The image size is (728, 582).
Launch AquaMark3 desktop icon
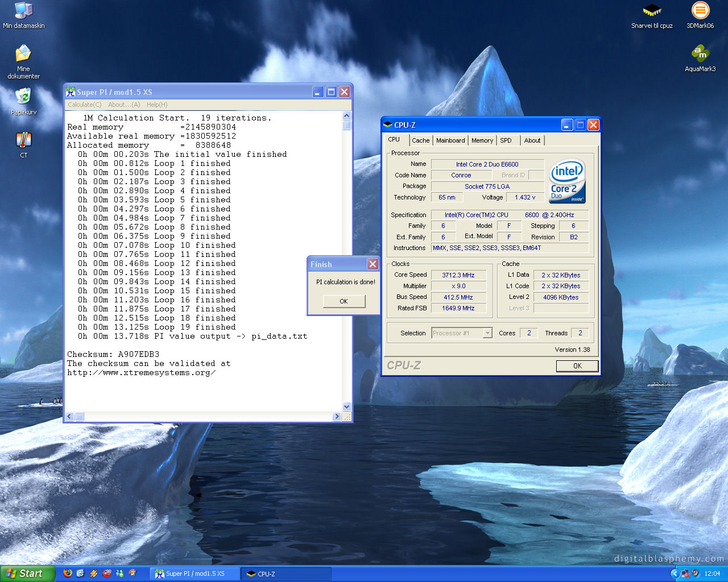click(x=700, y=54)
